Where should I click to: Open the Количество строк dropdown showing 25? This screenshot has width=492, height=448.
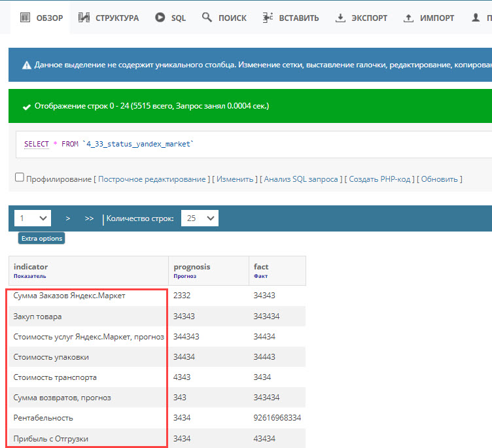pos(200,218)
